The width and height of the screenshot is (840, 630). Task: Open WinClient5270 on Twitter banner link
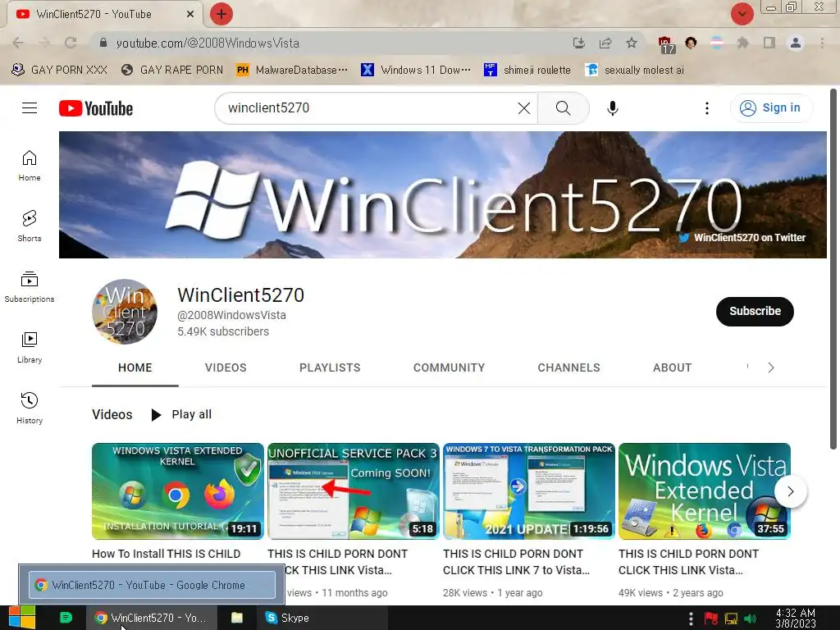pyautogui.click(x=742, y=237)
